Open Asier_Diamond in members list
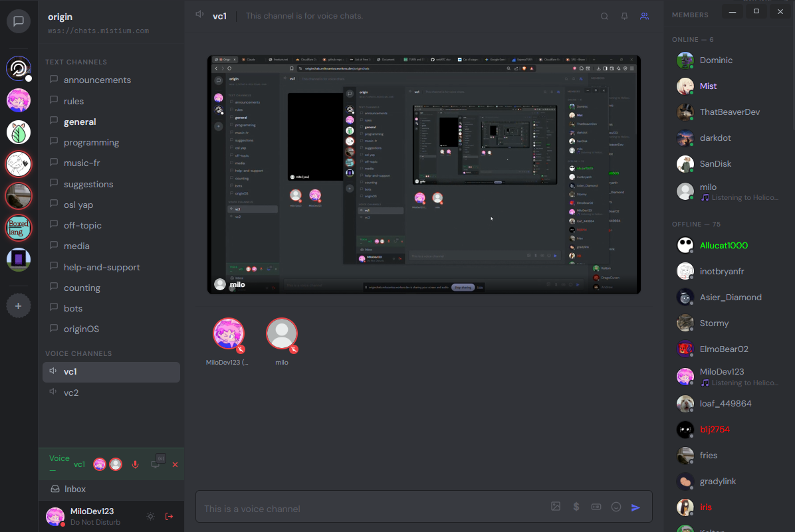This screenshot has width=795, height=532. pyautogui.click(x=729, y=297)
